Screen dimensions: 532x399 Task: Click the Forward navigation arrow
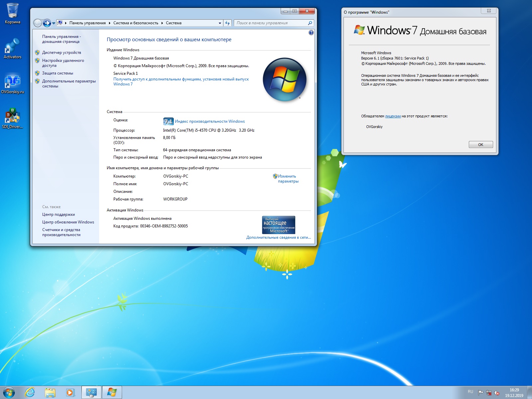click(47, 23)
